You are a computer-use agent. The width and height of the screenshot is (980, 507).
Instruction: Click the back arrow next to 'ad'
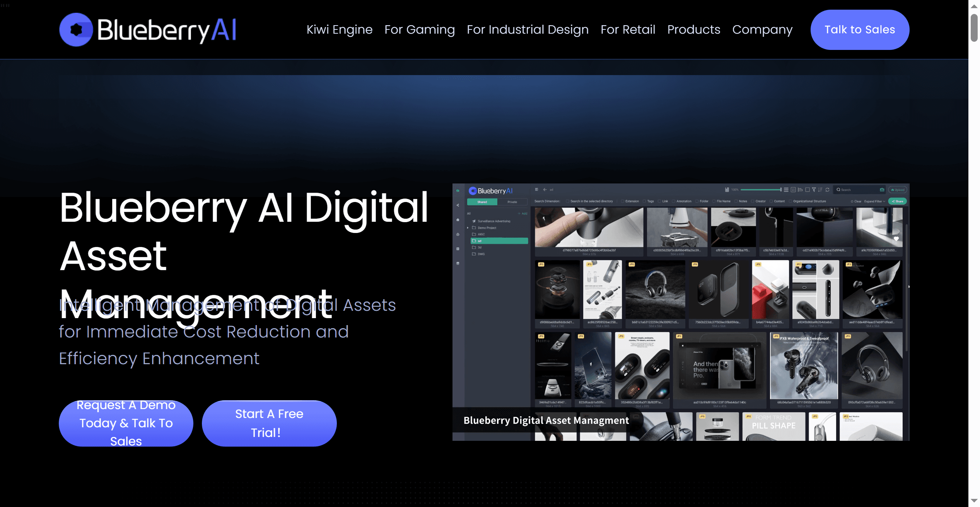click(x=545, y=190)
